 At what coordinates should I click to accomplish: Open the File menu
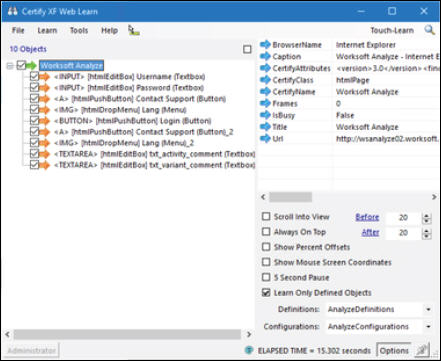(18, 30)
